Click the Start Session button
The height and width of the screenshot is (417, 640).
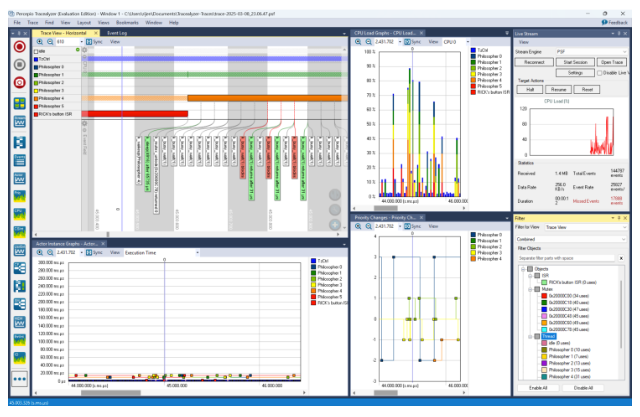[575, 62]
